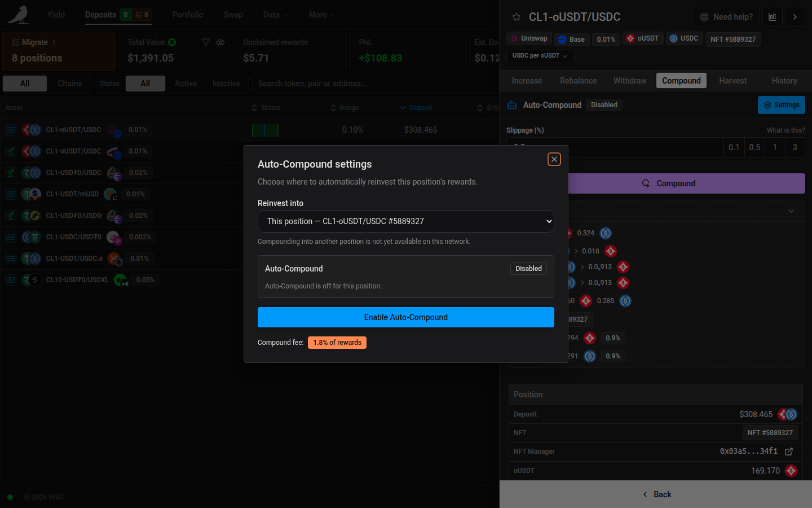Open the chart icon next to Need help
Viewport: 812px width, 508px height.
click(773, 17)
